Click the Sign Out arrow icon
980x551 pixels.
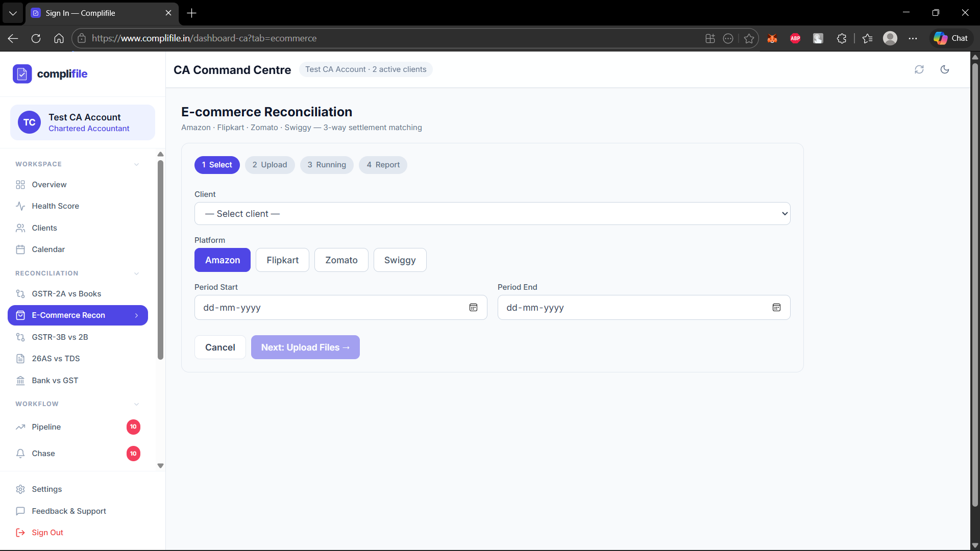point(20,533)
